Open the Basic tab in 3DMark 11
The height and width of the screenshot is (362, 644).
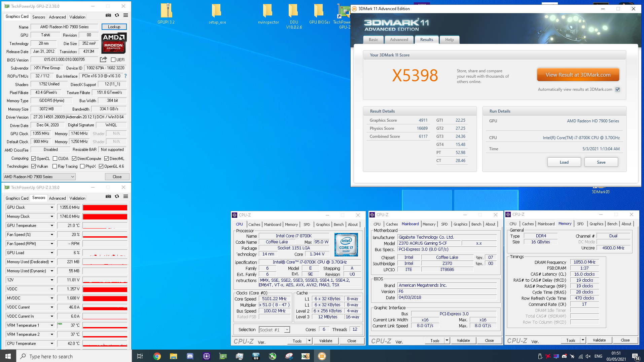[x=373, y=40]
